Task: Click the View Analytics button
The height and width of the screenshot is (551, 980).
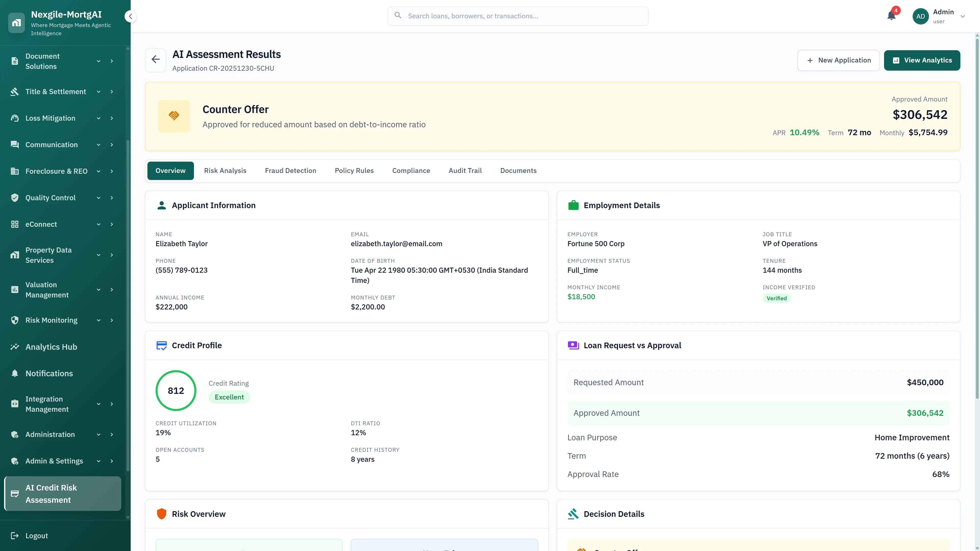Action: click(x=922, y=60)
